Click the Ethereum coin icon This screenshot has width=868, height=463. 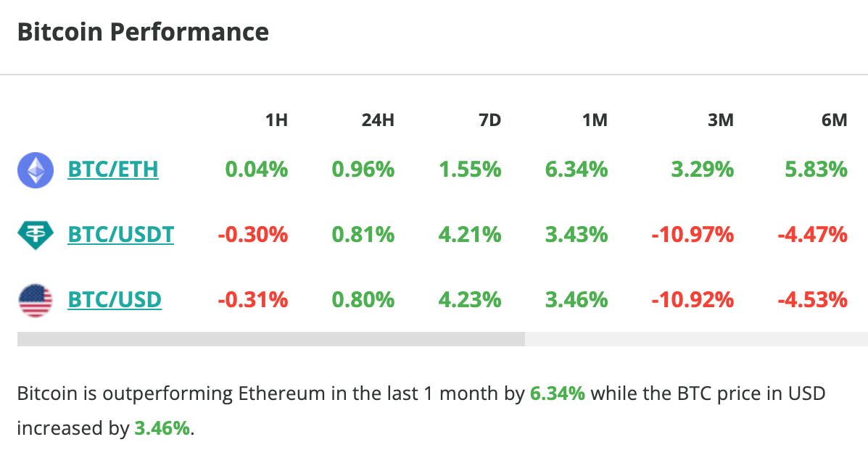tap(35, 170)
